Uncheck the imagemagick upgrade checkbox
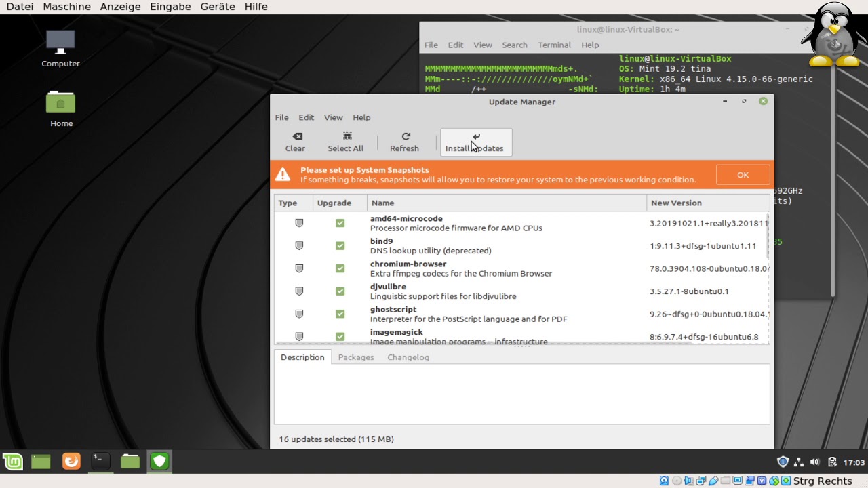868x488 pixels. 340,337
